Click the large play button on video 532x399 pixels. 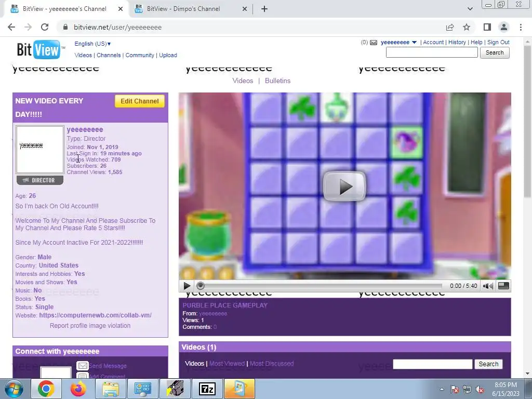(x=345, y=187)
